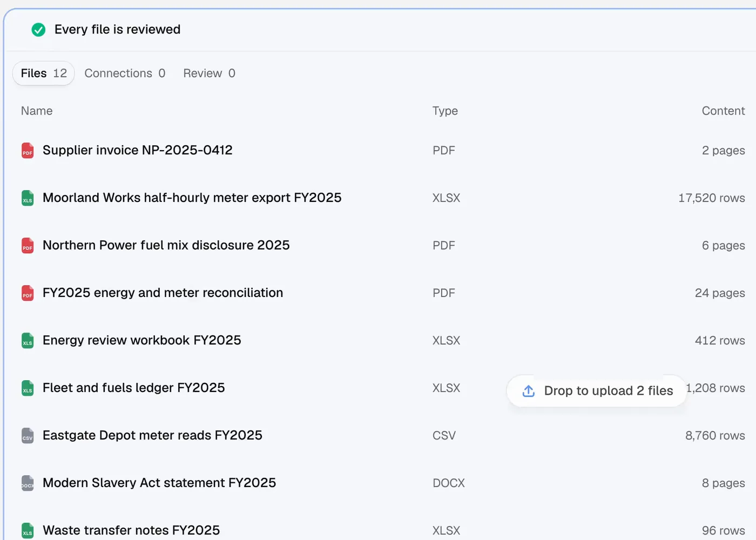The image size is (756, 540).
Task: Open Modern Slavery Act statement FY2025
Action: 159,483
